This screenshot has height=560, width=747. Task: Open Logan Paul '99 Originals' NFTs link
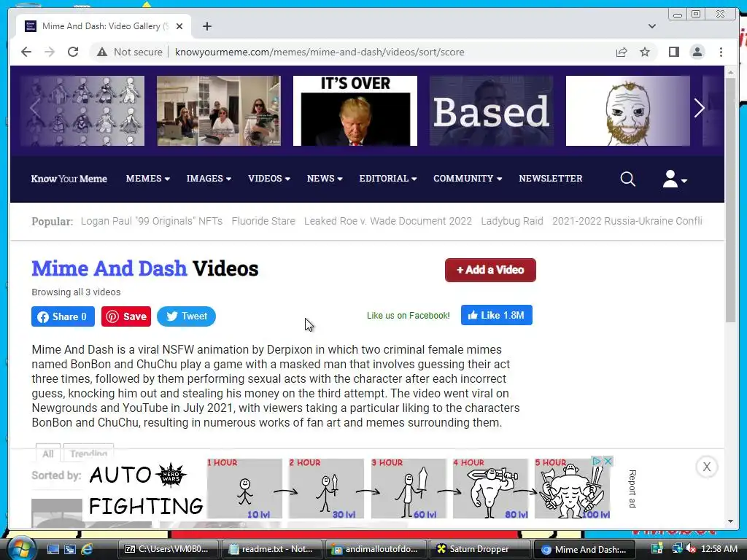click(x=152, y=221)
